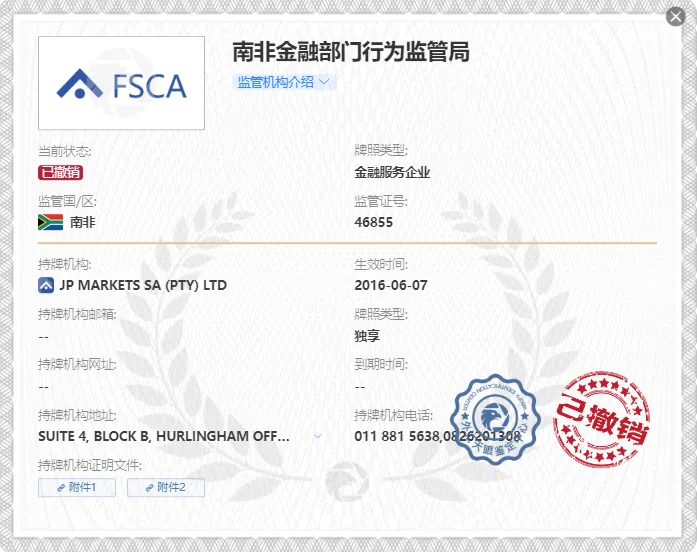Click license type 金融服务企业
Screen dimensions: 697x552
coord(392,172)
